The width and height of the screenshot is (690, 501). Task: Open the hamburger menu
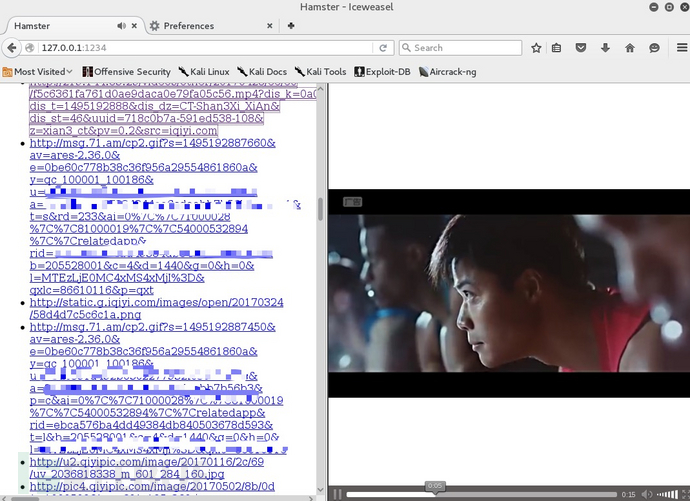pos(682,48)
